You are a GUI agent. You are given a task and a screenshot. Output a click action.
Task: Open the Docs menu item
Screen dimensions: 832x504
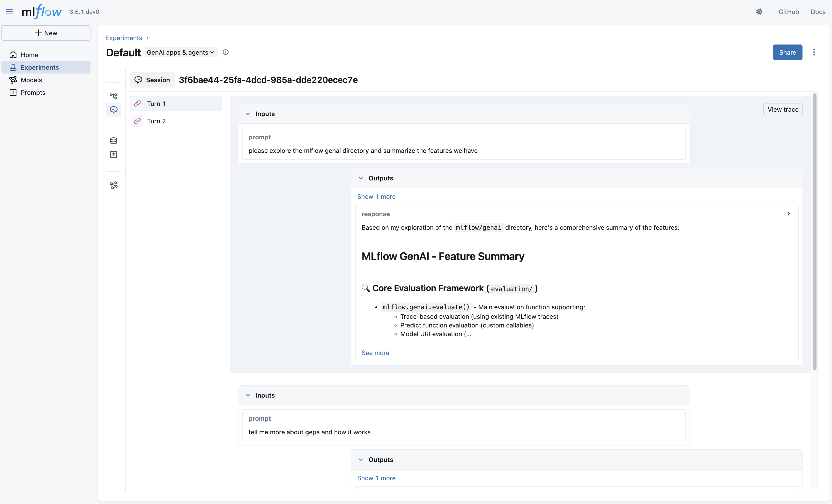tap(818, 11)
